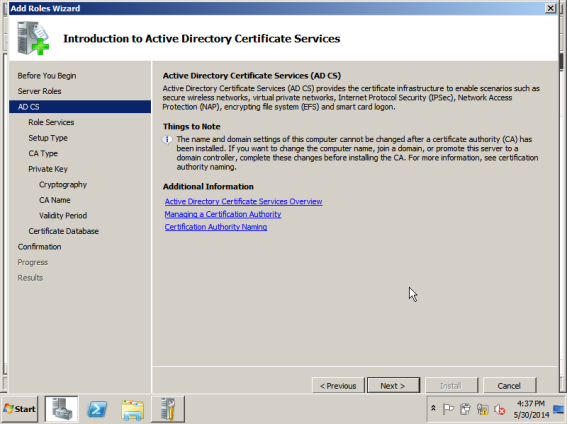The width and height of the screenshot is (567, 424).
Task: Select Server Roles in the sidebar
Action: pos(39,91)
